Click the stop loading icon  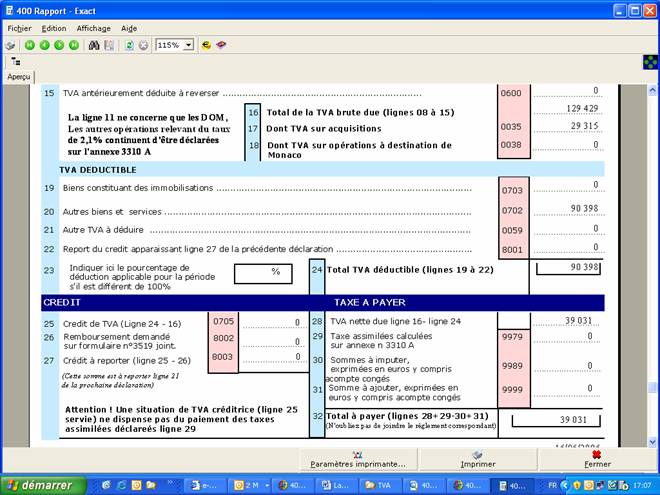coord(143,45)
